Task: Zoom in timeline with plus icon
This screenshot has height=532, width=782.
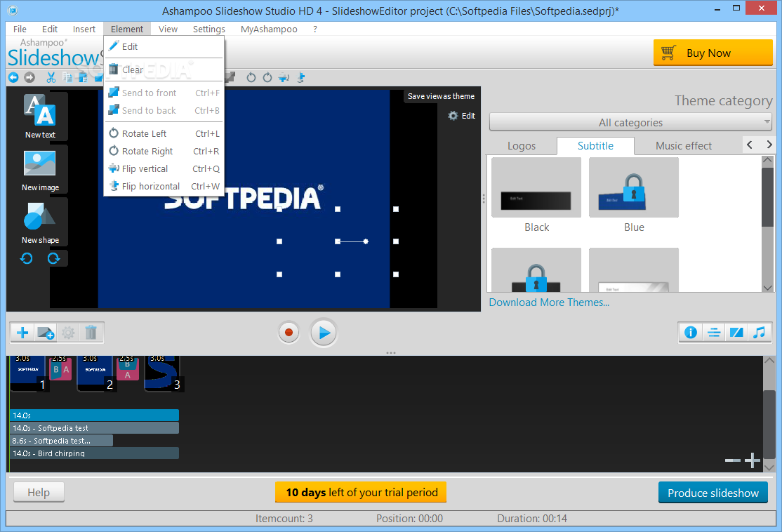Action: 752,460
